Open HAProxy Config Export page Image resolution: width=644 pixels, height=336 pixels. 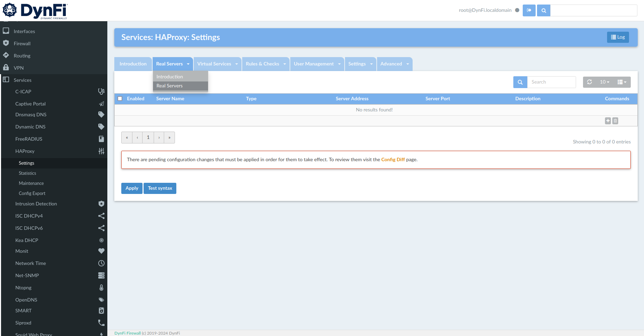click(32, 193)
